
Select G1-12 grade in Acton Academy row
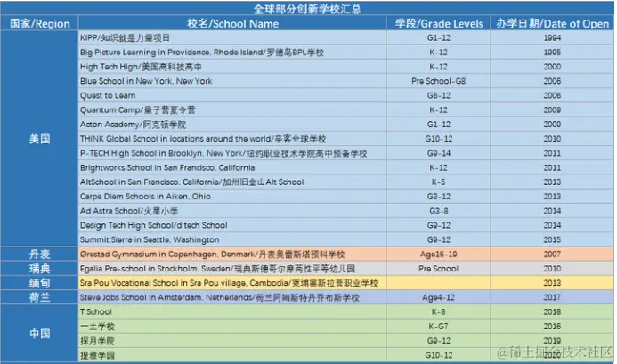(439, 125)
